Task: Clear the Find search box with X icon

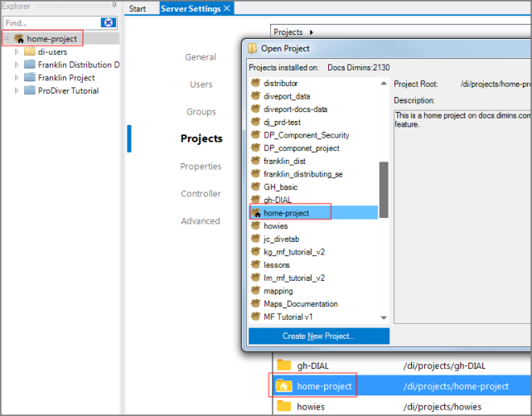Action: [108, 22]
